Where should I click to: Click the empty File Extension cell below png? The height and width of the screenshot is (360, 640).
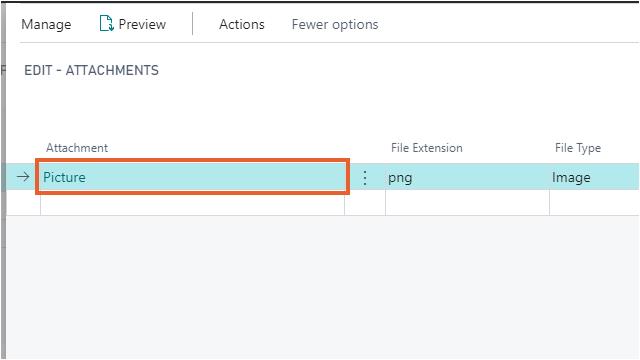tap(467, 203)
